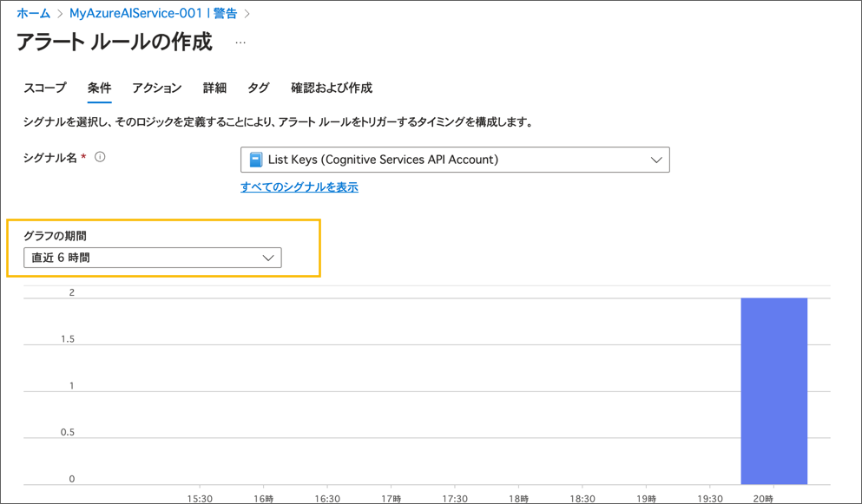Click the すべてのシグナルを表示 link

click(299, 187)
